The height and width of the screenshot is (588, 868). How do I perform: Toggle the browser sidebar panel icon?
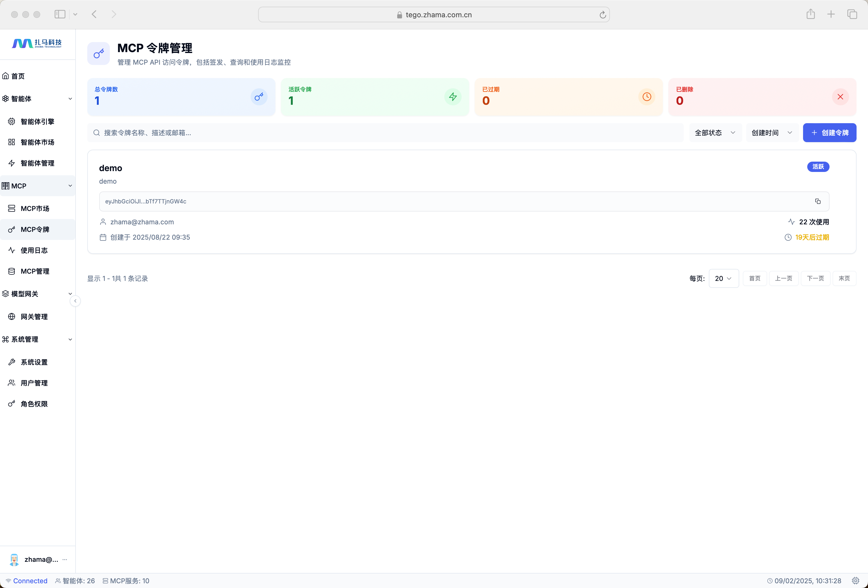60,14
